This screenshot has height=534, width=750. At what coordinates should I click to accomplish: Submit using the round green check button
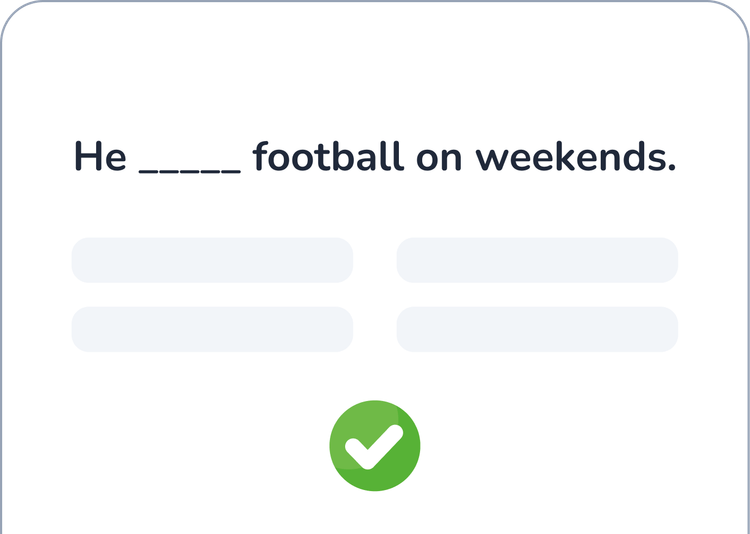tap(375, 446)
